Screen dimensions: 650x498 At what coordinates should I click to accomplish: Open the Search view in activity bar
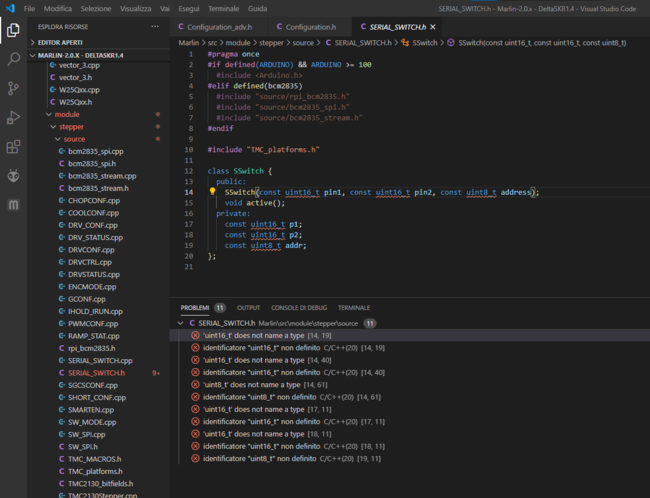(13, 60)
